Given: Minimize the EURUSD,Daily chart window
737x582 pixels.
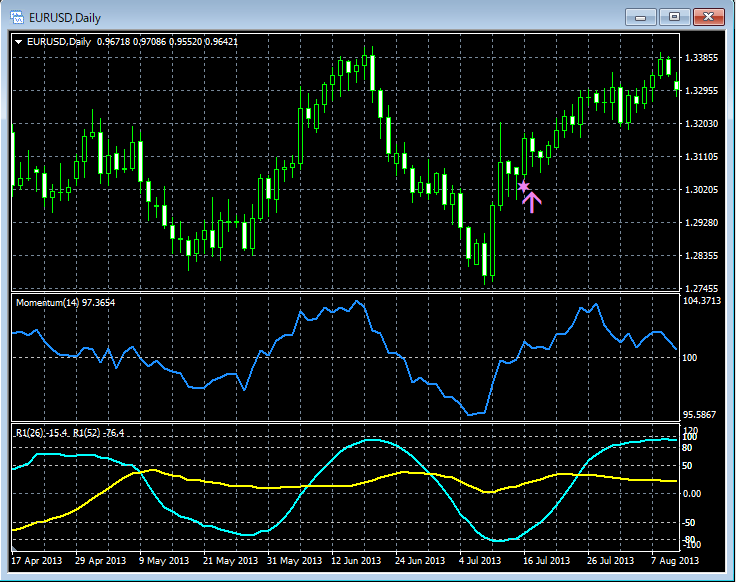Looking at the screenshot, I should [641, 16].
